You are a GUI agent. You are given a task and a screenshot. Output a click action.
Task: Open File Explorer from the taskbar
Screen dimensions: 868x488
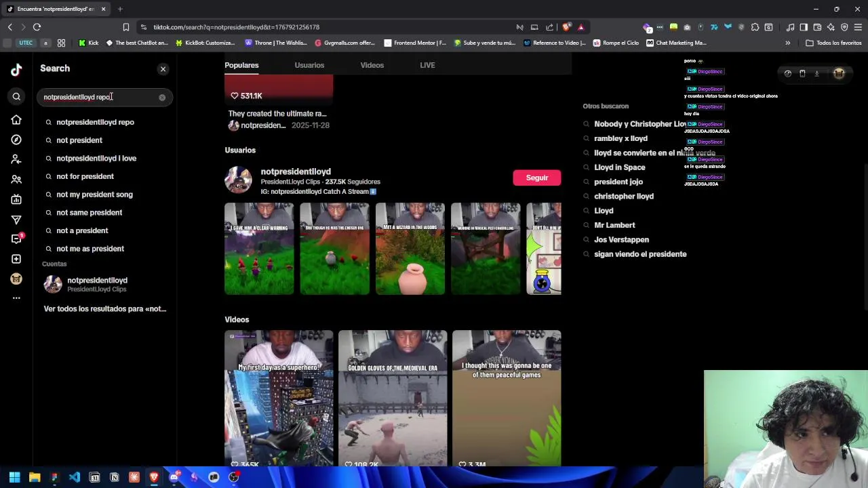tap(35, 477)
